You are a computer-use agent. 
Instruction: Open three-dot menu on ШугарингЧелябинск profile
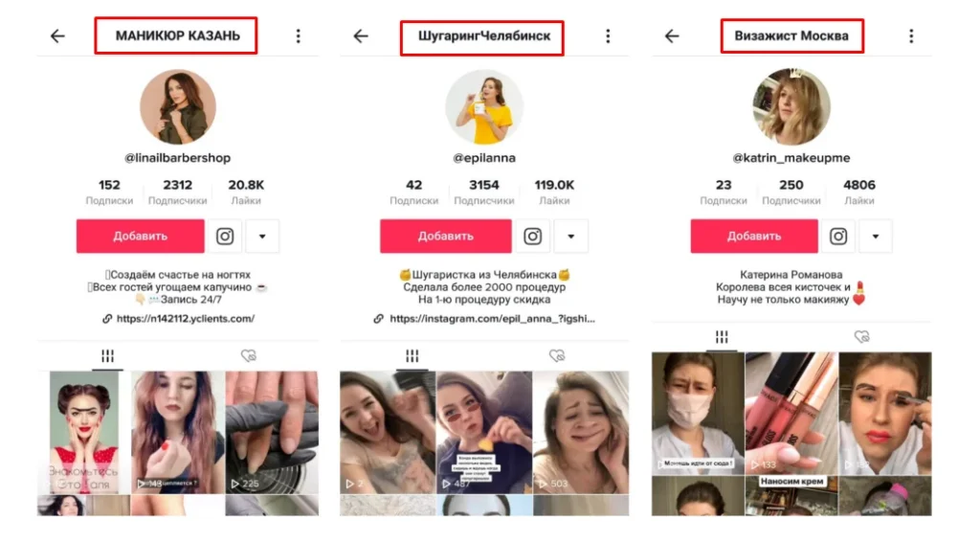point(608,36)
